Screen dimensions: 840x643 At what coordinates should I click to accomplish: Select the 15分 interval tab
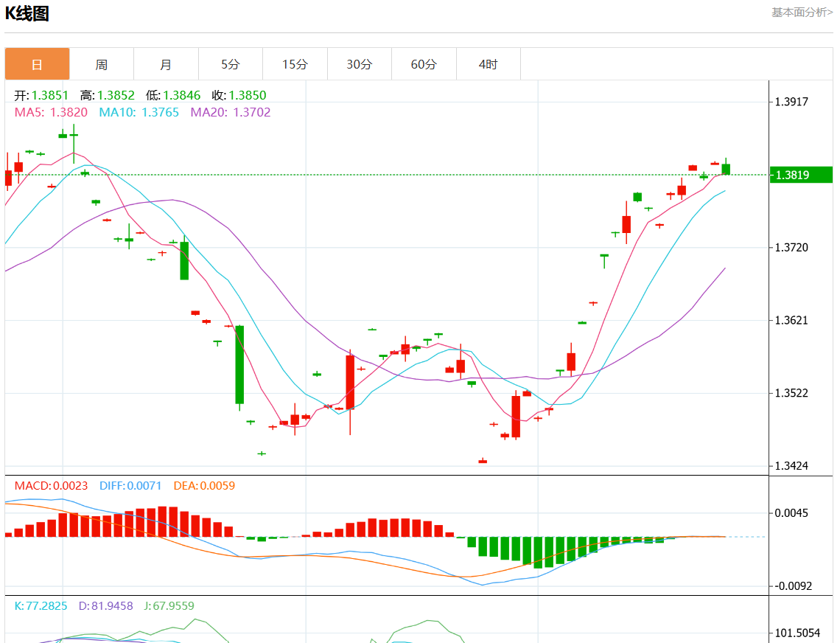click(295, 64)
